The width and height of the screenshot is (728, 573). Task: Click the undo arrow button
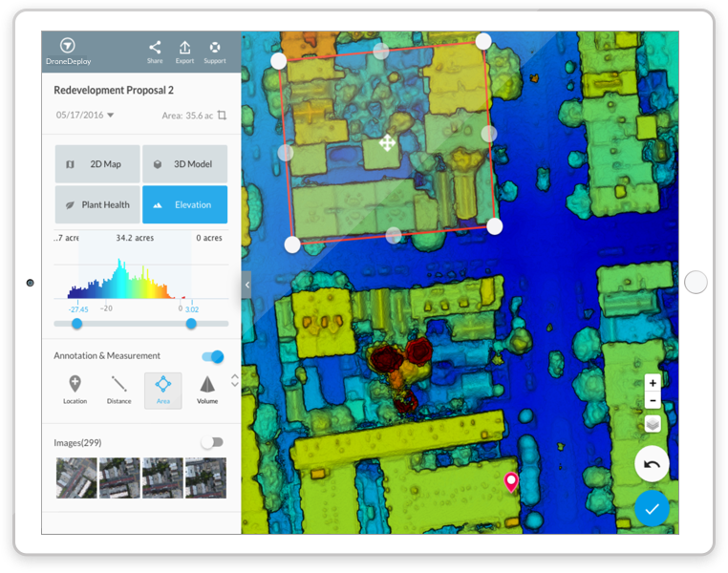click(x=652, y=464)
